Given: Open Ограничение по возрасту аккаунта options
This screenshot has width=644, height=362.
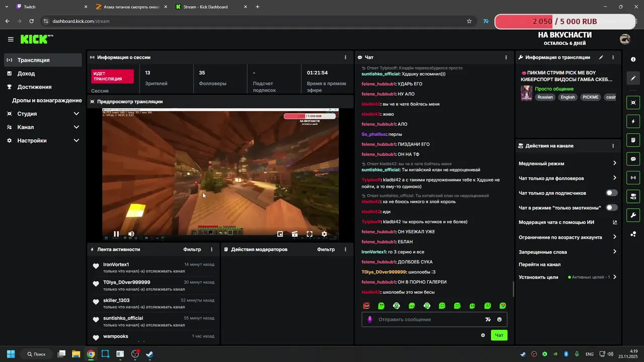Looking at the screenshot, I should (x=568, y=237).
